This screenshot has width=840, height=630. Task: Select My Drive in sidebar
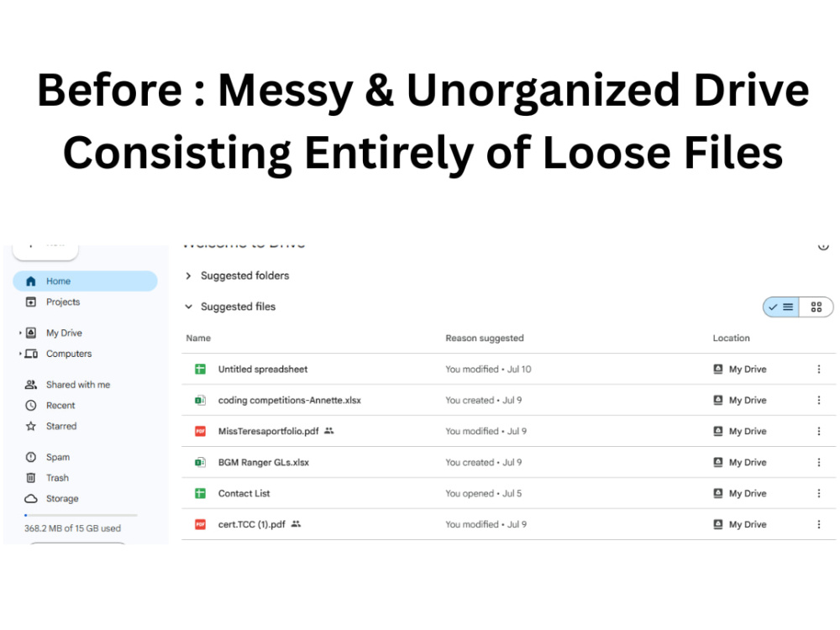[65, 333]
